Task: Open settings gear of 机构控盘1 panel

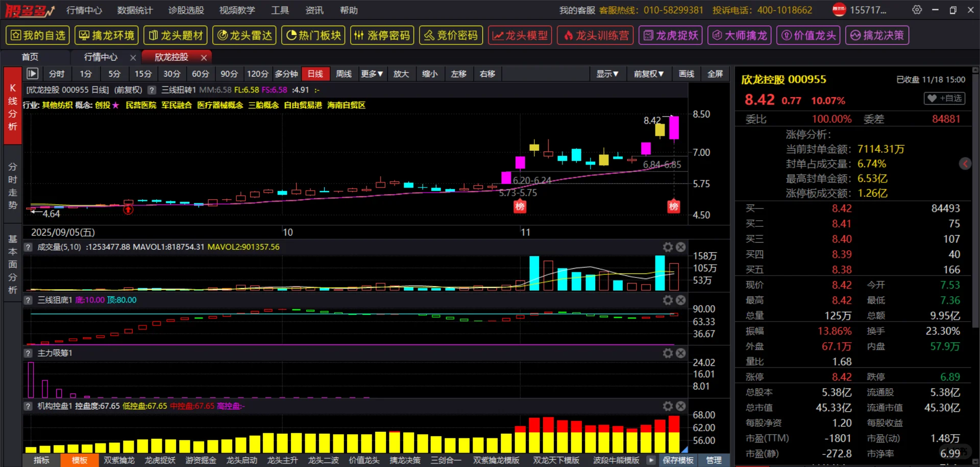Action: [668, 406]
